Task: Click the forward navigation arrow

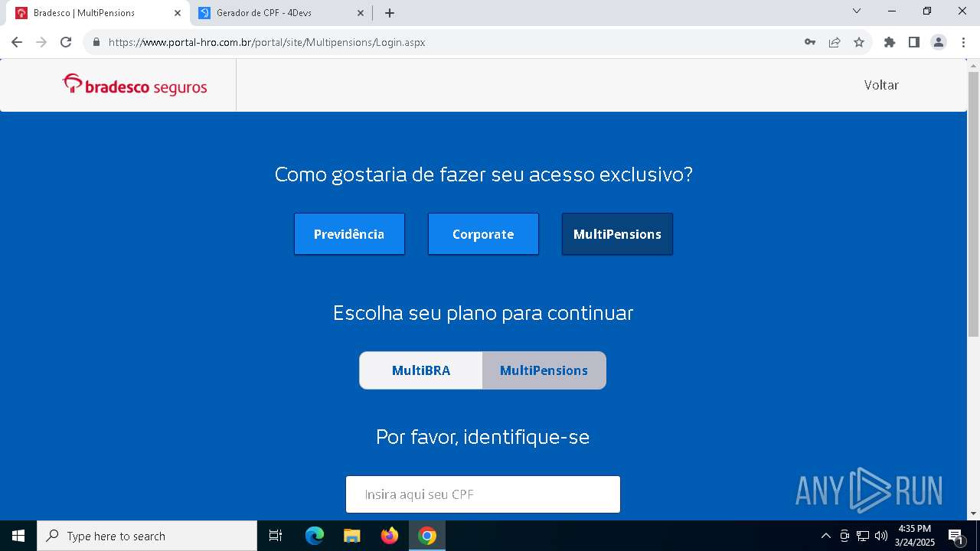Action: 41,42
